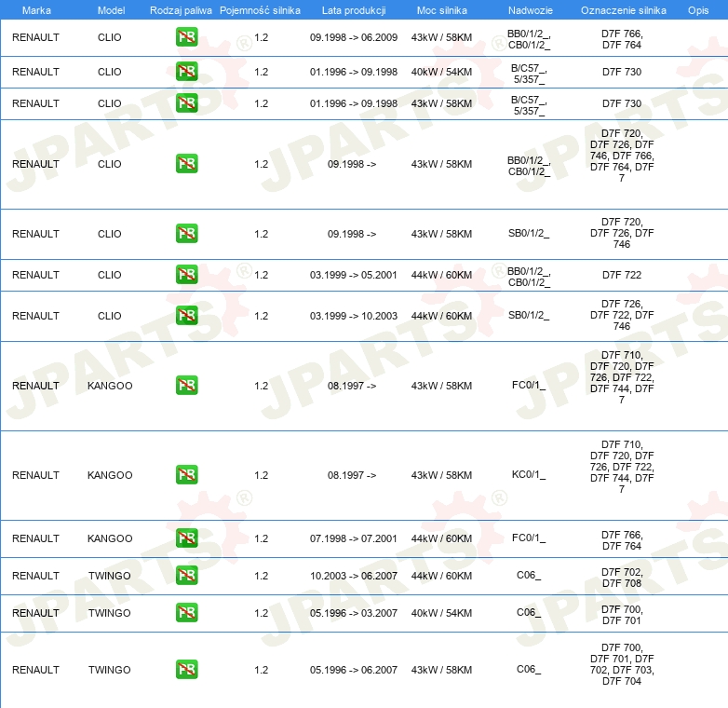728x708 pixels.
Task: Select the date cell 09.1998 -> 06.2009
Action: click(354, 37)
